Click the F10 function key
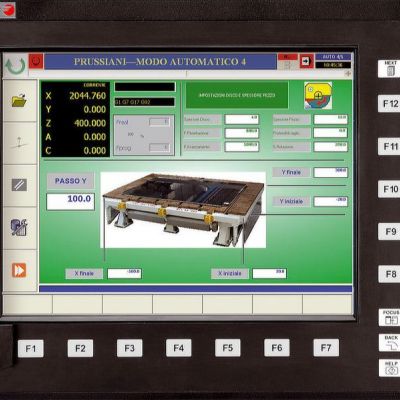Screen dimensions: 400x400 click(390, 189)
